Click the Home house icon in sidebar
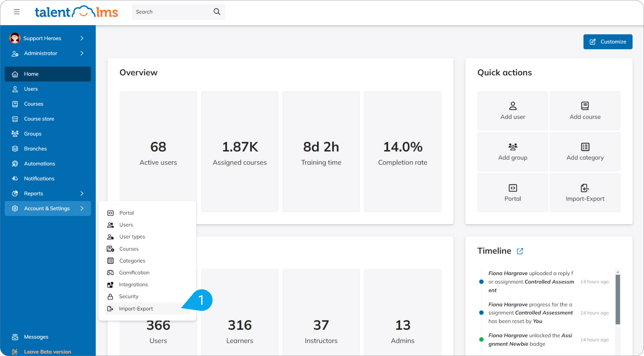 click(15, 74)
